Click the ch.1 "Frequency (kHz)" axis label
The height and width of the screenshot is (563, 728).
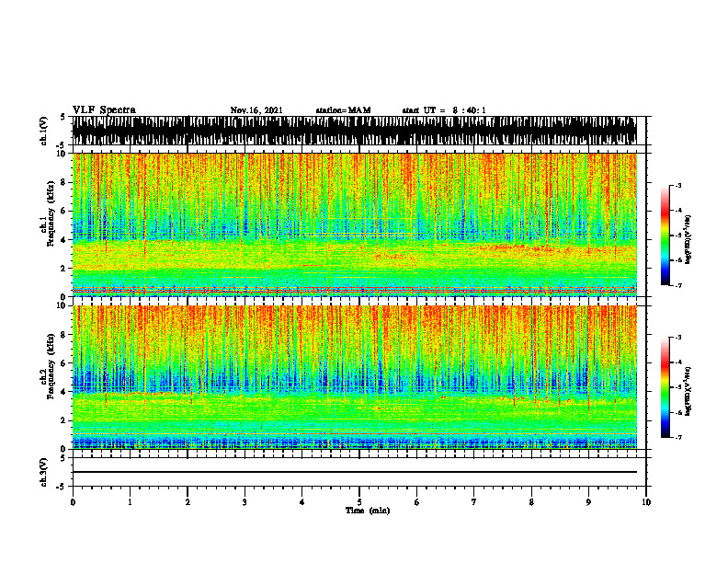click(x=51, y=214)
